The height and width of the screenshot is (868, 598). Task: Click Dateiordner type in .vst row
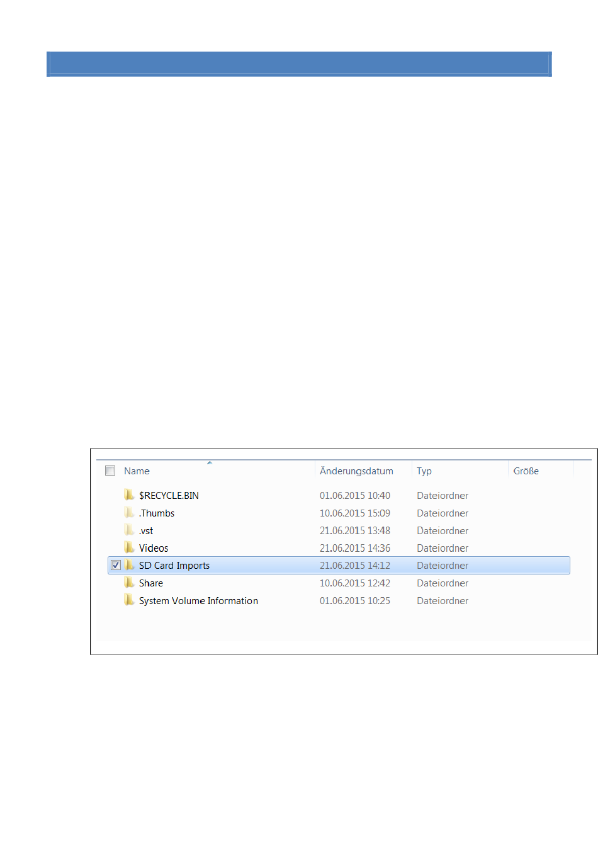(443, 531)
